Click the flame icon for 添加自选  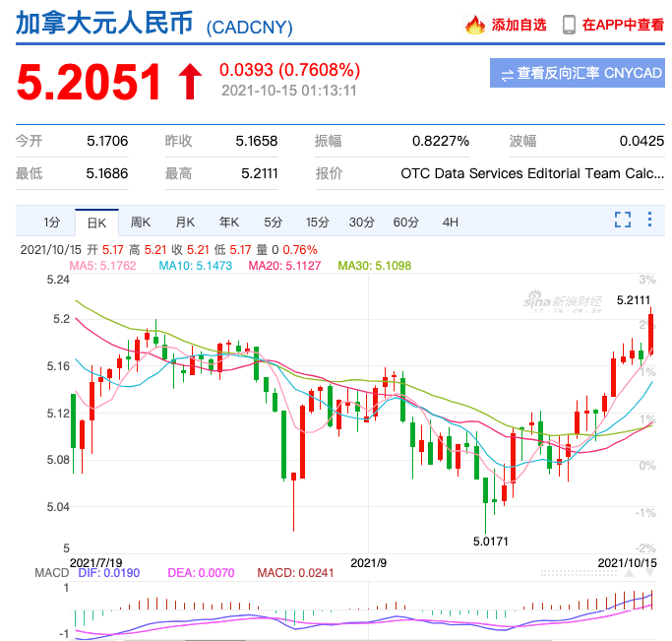point(475,25)
